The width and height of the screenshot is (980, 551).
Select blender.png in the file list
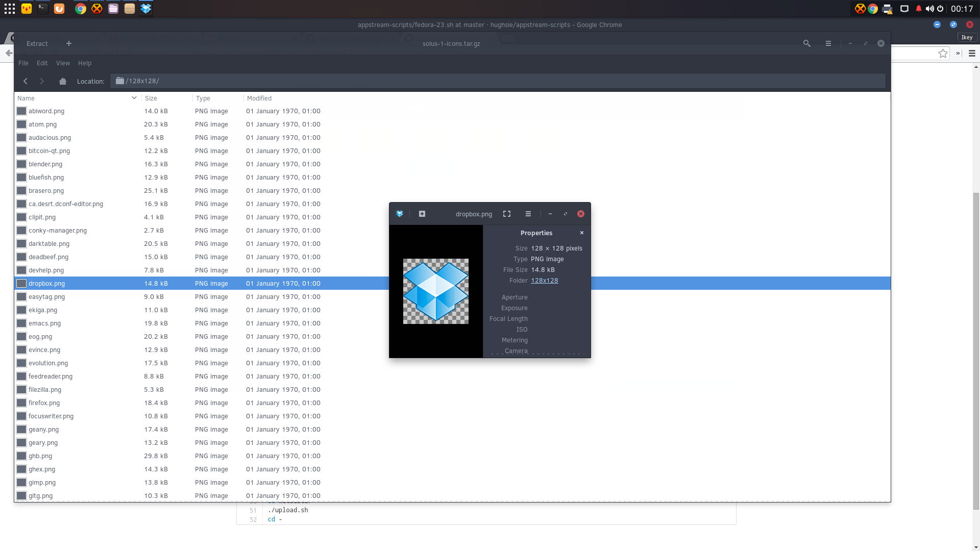point(452,164)
